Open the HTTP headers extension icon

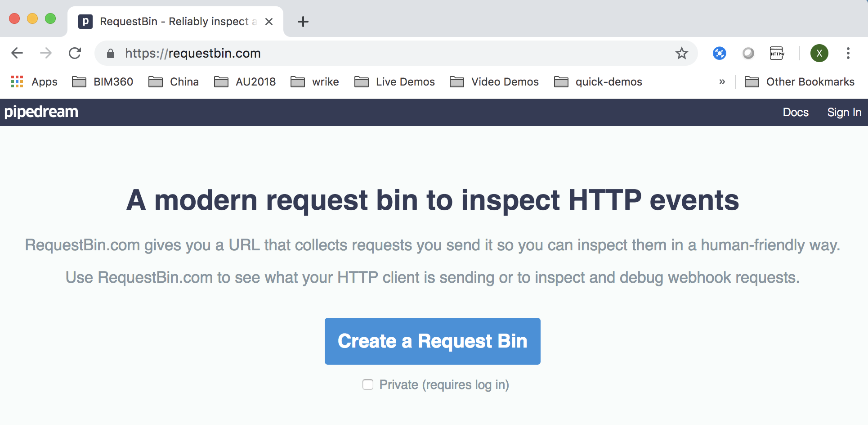(x=777, y=53)
